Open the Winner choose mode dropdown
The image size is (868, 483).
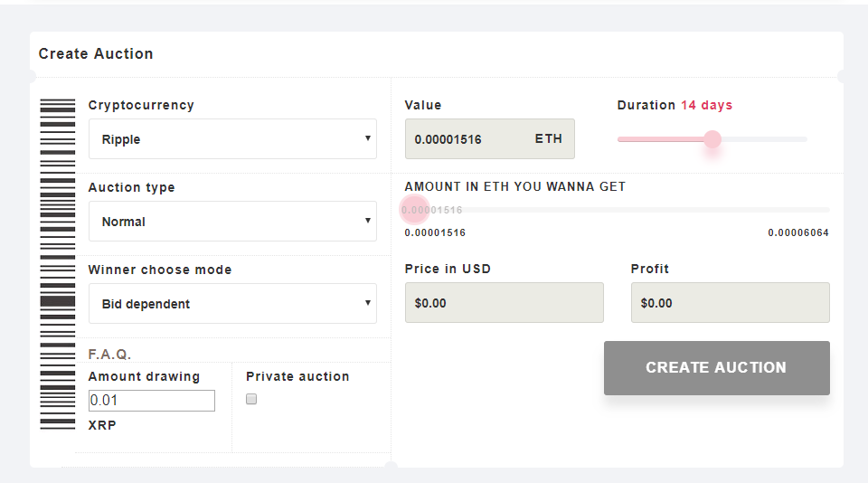pyautogui.click(x=232, y=304)
